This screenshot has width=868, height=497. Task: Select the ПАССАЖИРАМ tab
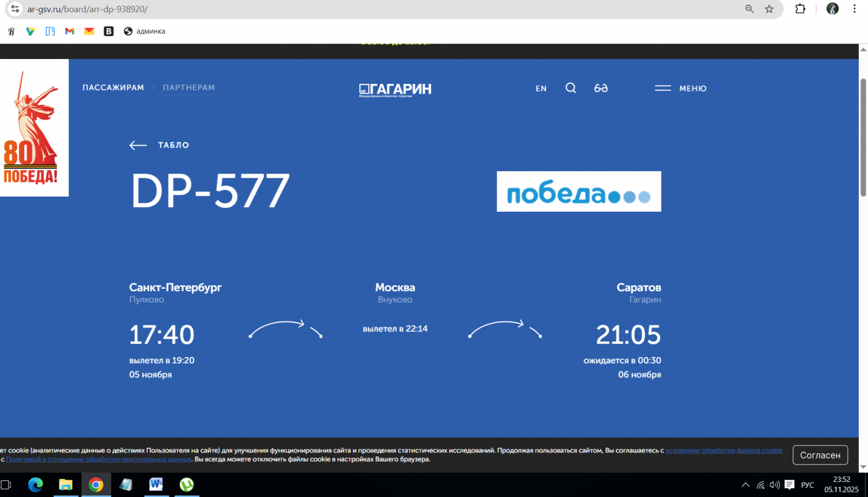tap(113, 87)
